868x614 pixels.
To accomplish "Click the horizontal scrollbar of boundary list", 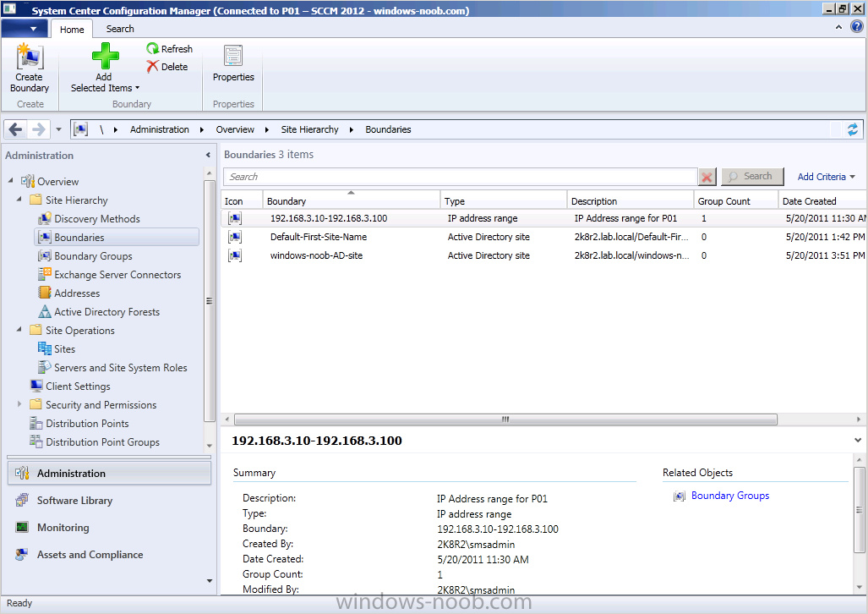I will (x=505, y=419).
